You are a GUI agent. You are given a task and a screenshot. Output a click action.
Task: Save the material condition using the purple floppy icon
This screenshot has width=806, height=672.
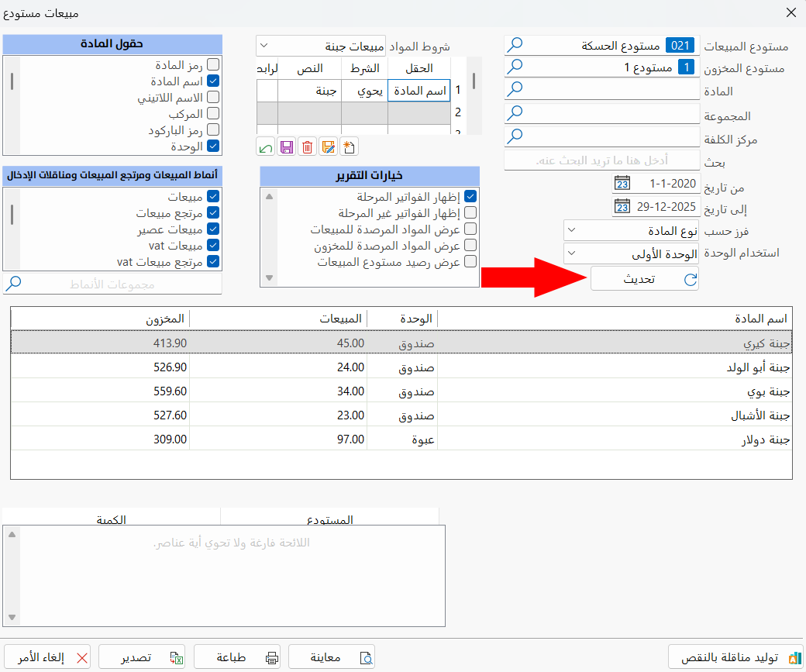[x=287, y=147]
